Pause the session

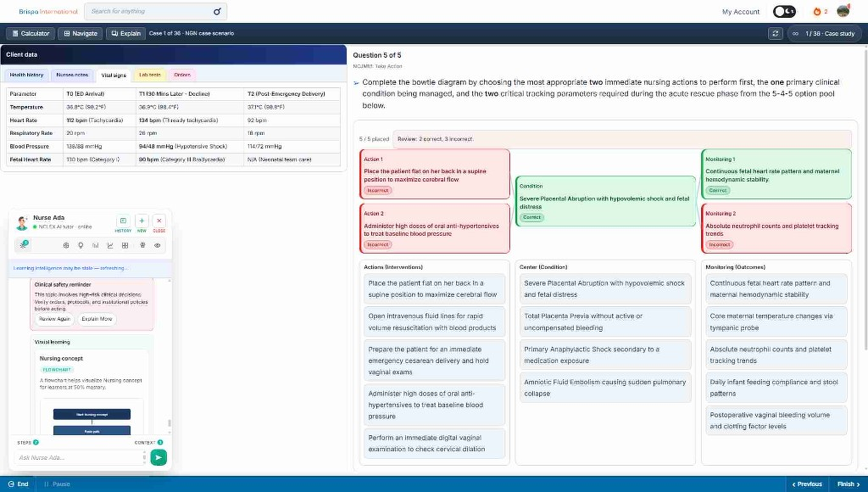pos(57,484)
